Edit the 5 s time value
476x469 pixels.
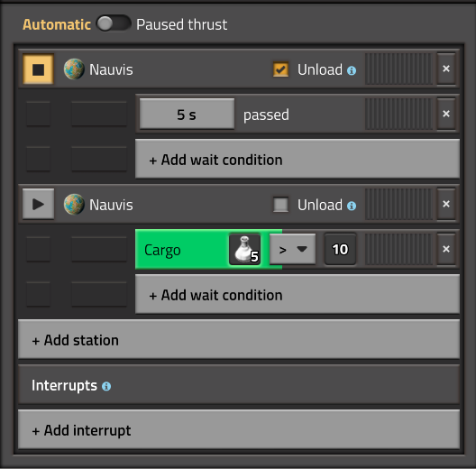[187, 115]
